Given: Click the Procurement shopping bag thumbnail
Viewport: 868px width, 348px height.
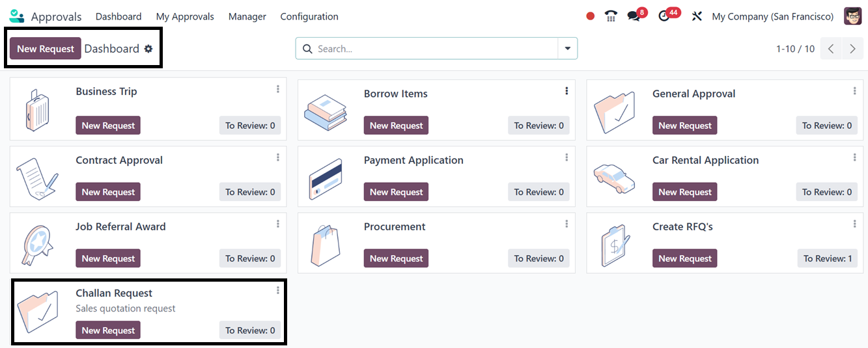Looking at the screenshot, I should coord(325,247).
